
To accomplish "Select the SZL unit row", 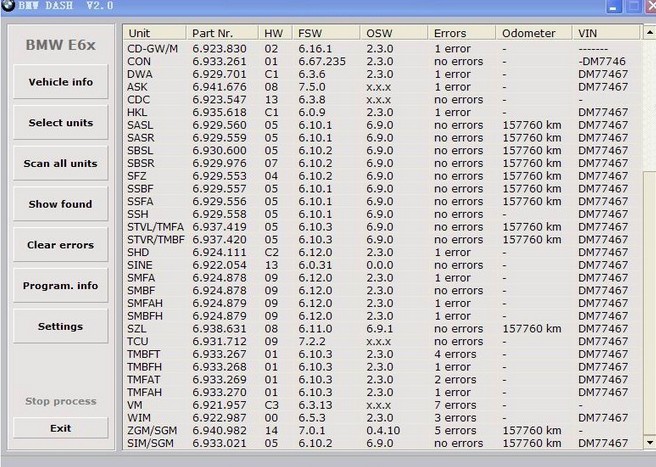I will tap(383, 328).
